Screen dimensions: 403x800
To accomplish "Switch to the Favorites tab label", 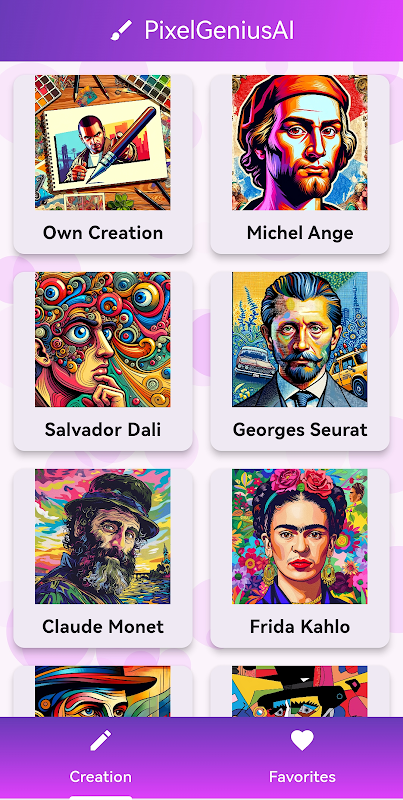I will point(303,777).
